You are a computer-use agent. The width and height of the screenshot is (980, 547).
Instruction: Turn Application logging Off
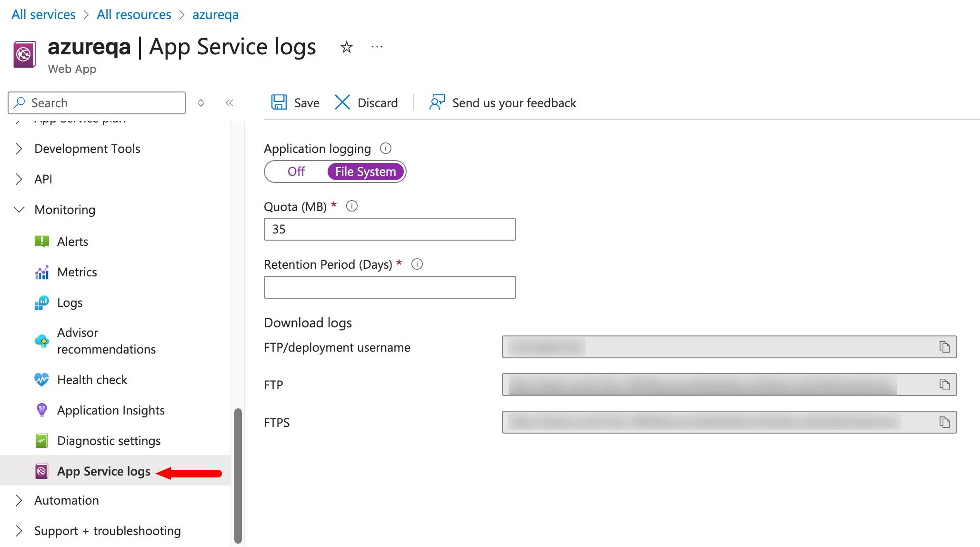click(296, 172)
